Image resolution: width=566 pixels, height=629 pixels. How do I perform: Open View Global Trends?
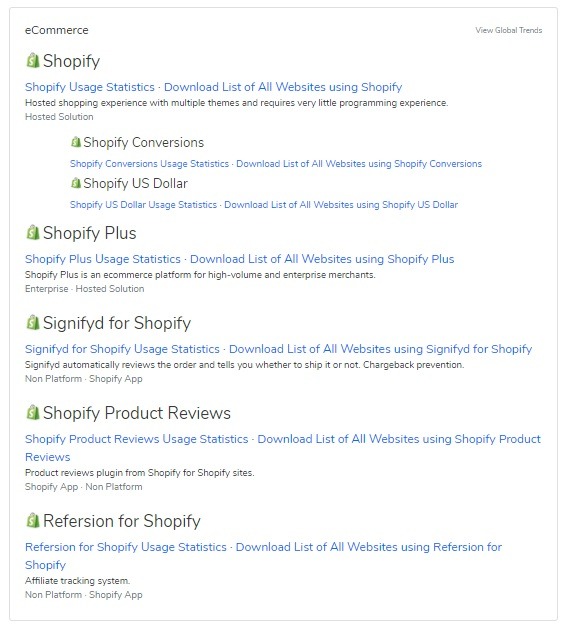pyautogui.click(x=509, y=30)
